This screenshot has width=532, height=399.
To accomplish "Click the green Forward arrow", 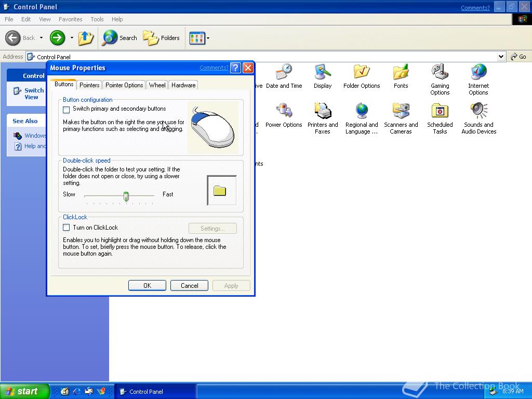I will point(57,38).
